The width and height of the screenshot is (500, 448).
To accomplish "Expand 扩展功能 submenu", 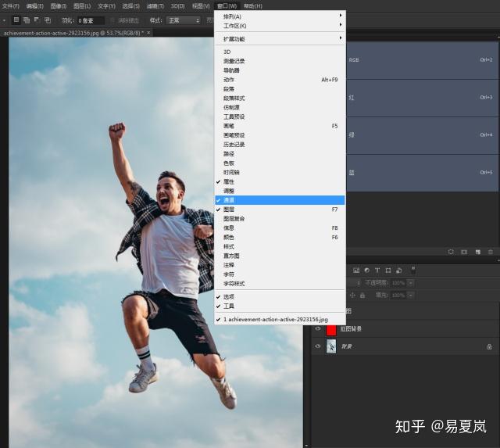I will 280,39.
